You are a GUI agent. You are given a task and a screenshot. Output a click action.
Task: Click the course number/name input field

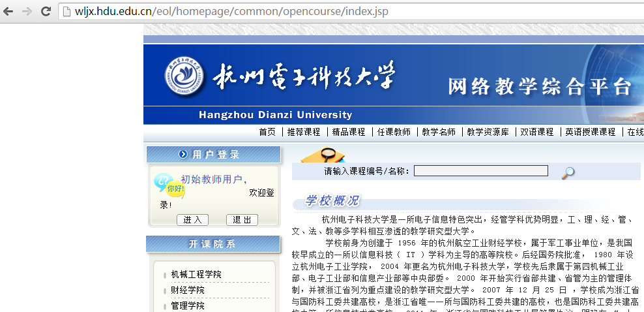(480, 170)
